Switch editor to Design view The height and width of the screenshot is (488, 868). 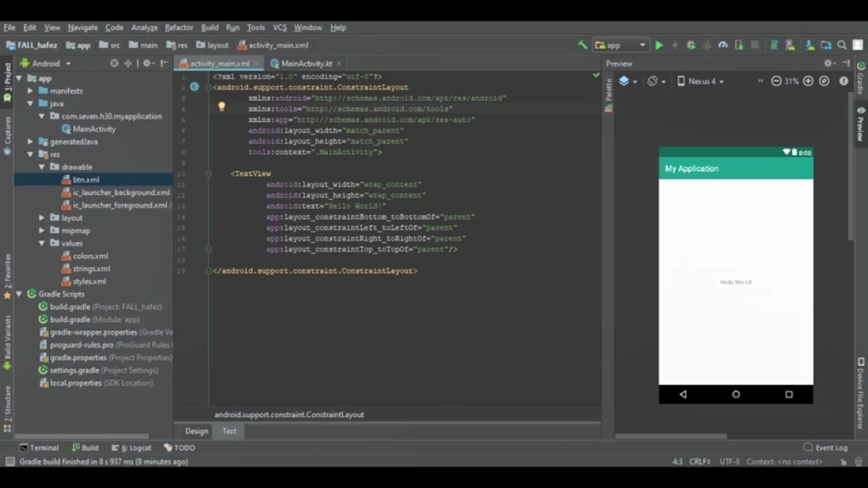[x=197, y=431]
